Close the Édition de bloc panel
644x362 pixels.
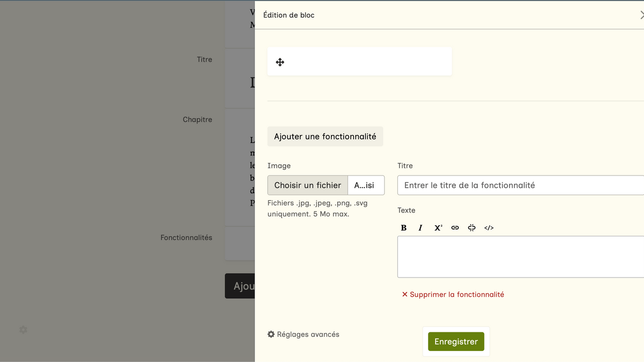(641, 15)
